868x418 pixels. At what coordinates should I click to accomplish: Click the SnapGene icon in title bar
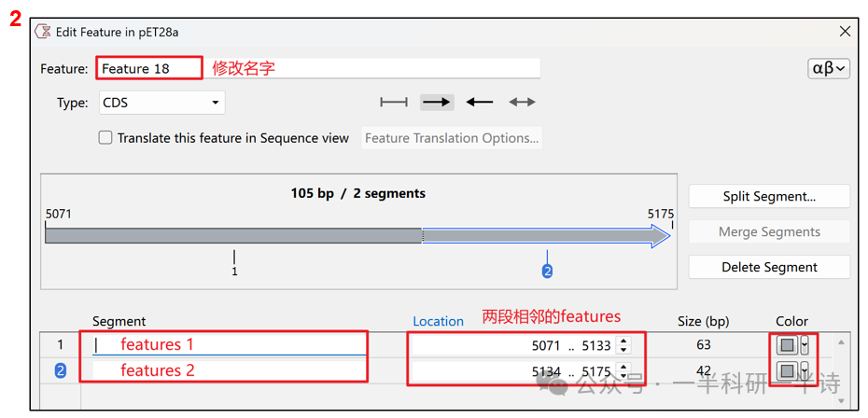click(43, 32)
